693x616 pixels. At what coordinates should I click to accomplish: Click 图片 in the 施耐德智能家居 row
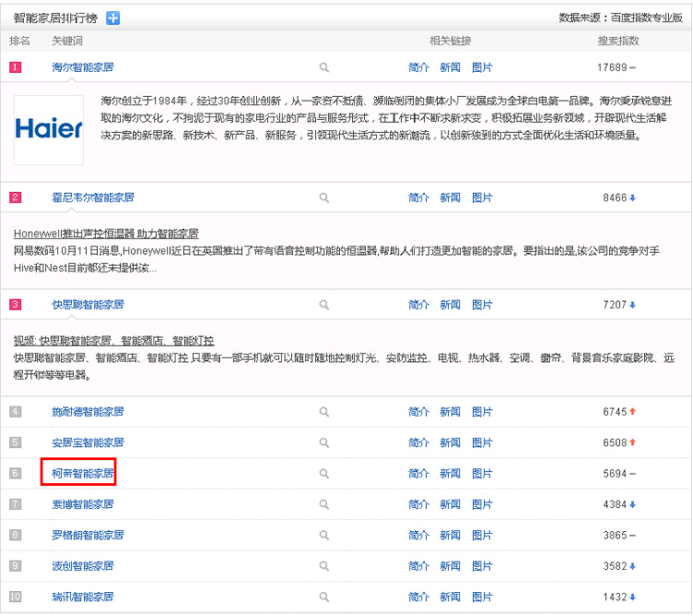(482, 411)
